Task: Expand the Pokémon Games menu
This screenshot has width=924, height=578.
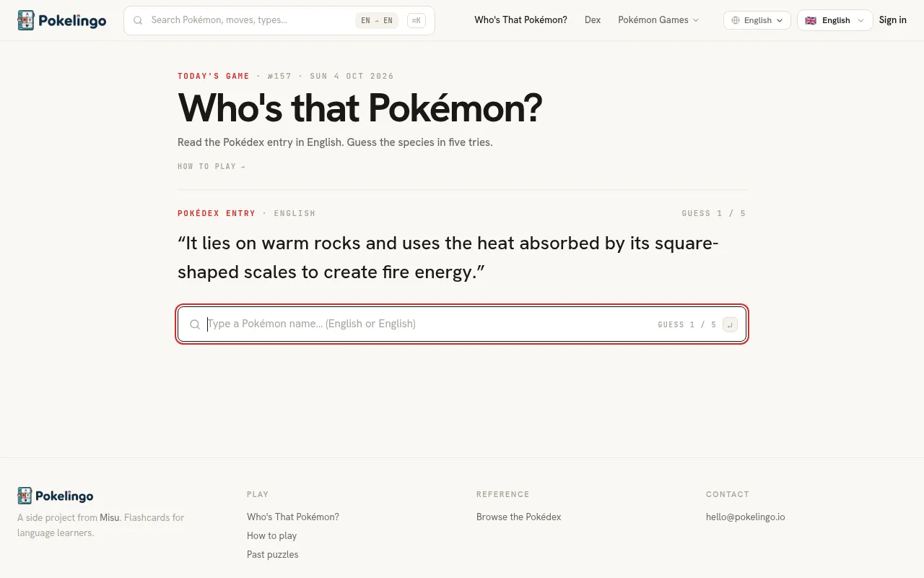Action: (x=658, y=20)
